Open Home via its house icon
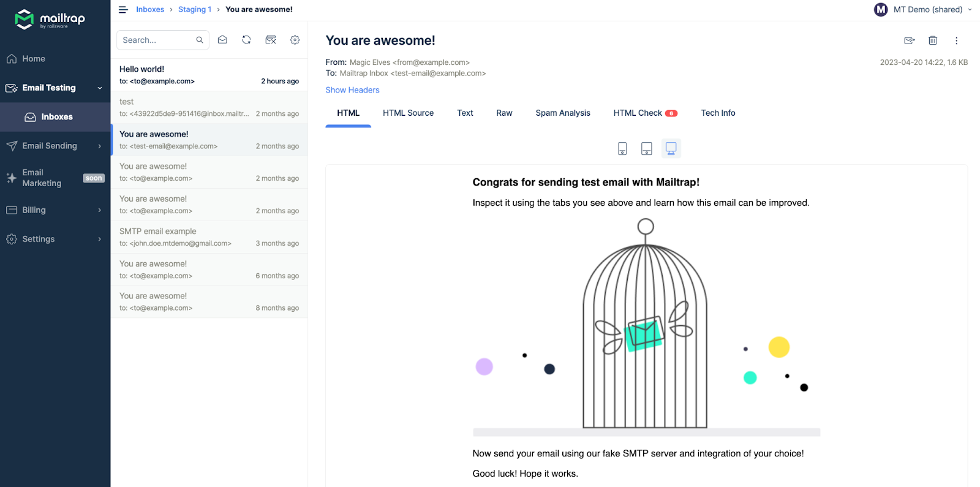This screenshot has height=487, width=980. point(12,59)
